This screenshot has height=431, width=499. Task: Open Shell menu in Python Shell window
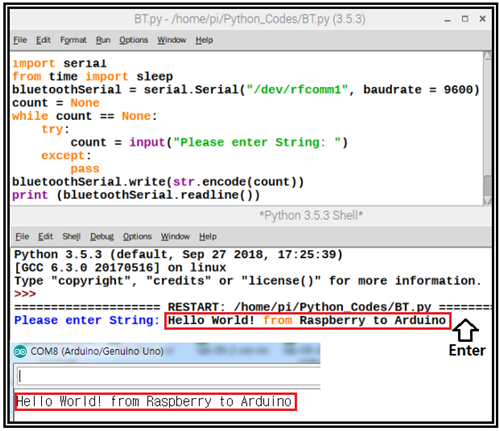point(71,236)
